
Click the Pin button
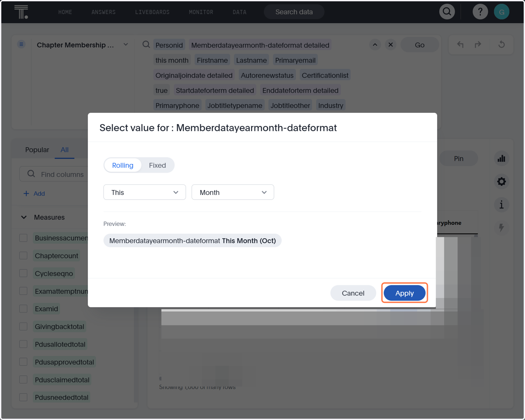click(458, 159)
